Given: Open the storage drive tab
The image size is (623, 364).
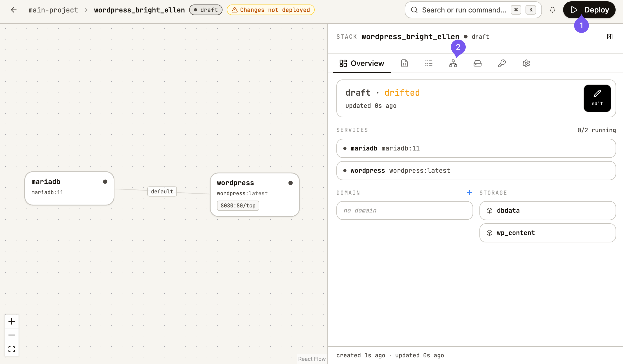Looking at the screenshot, I should pyautogui.click(x=478, y=63).
